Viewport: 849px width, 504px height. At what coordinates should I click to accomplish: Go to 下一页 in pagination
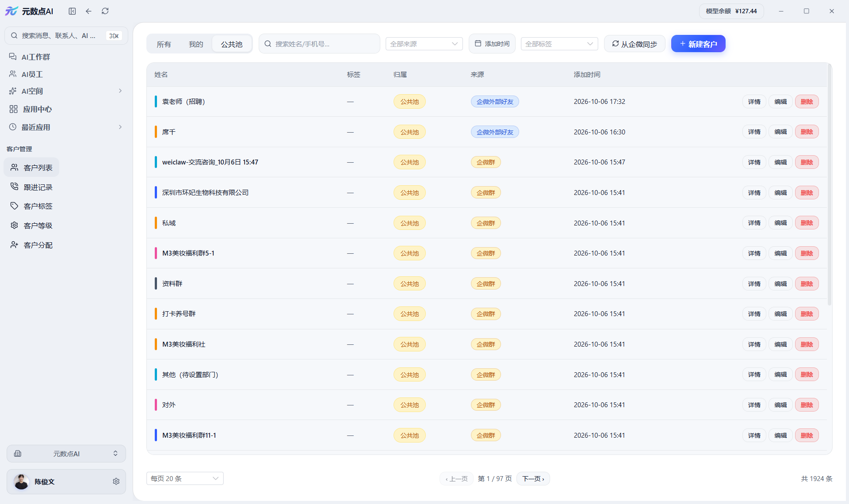tap(533, 479)
